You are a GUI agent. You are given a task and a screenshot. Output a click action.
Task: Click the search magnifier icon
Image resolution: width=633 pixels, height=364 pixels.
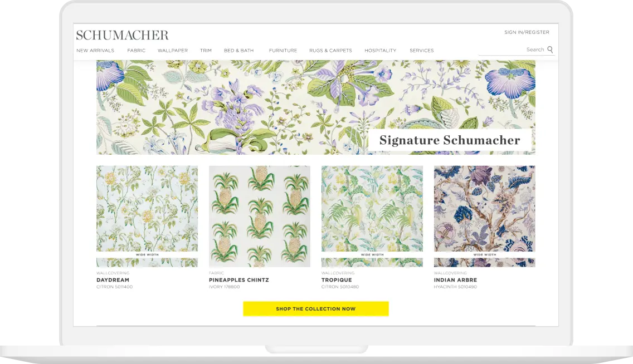point(550,50)
